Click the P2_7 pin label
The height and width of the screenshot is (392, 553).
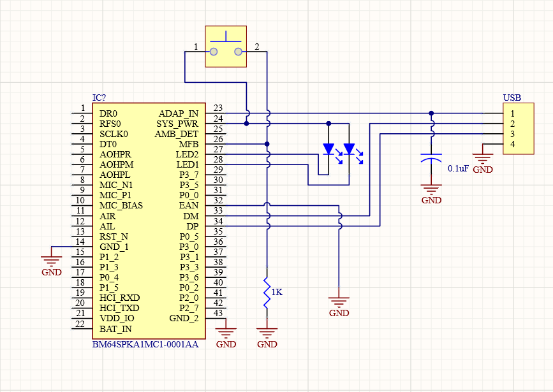[189, 308]
